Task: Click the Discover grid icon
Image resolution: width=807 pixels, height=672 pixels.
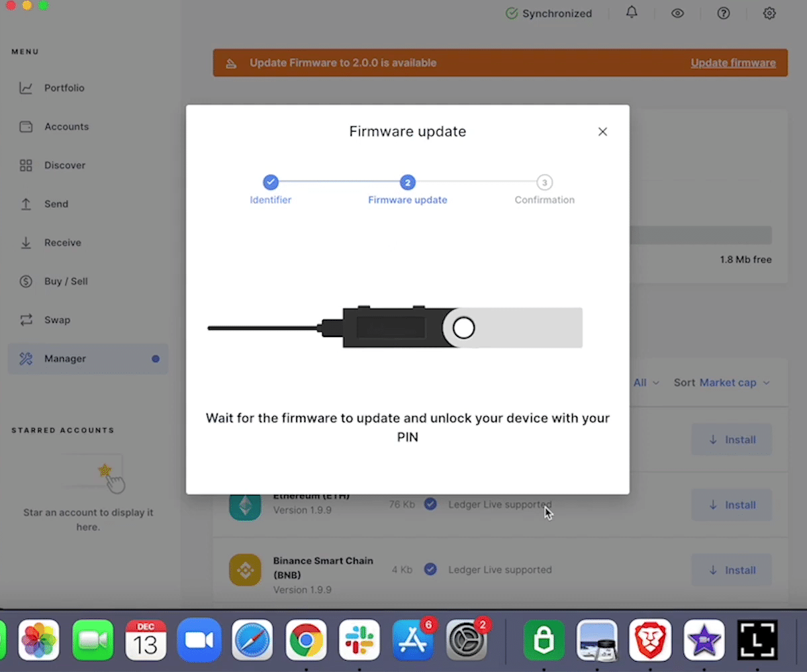Action: 26,165
